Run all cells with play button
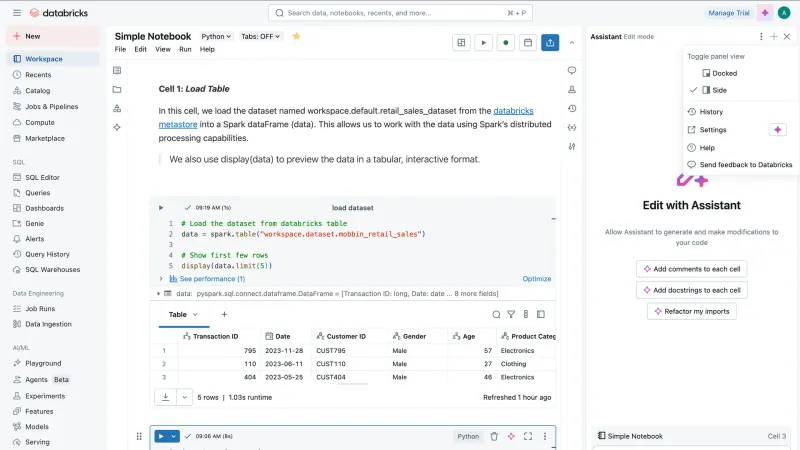This screenshot has width=800, height=450. tap(483, 43)
